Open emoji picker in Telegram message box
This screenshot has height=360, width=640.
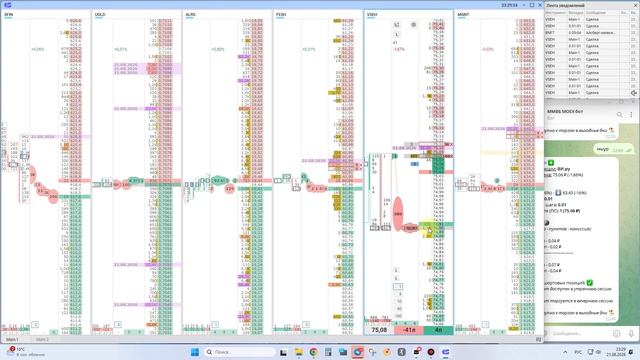pos(616,333)
